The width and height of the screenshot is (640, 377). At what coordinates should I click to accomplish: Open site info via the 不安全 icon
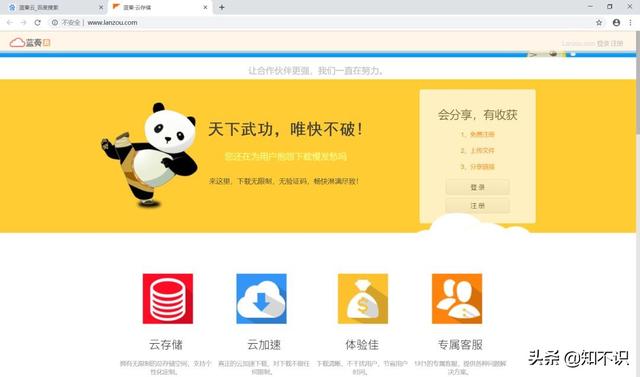54,23
